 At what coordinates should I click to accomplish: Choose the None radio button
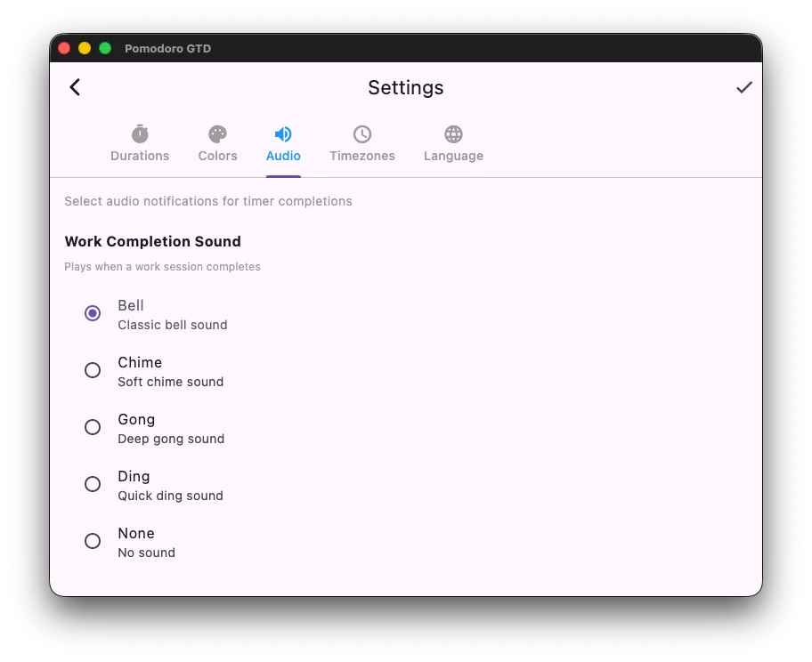tap(93, 541)
